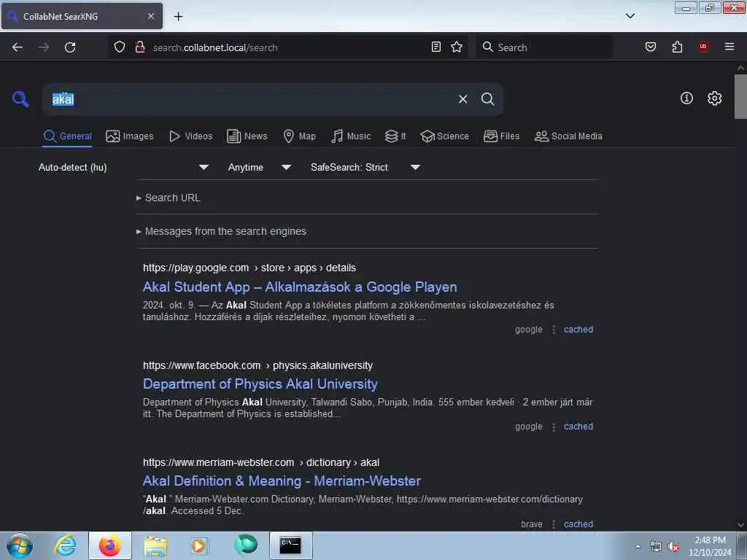Open the uBlock Origin extension icon
The image size is (747, 560).
703,47
